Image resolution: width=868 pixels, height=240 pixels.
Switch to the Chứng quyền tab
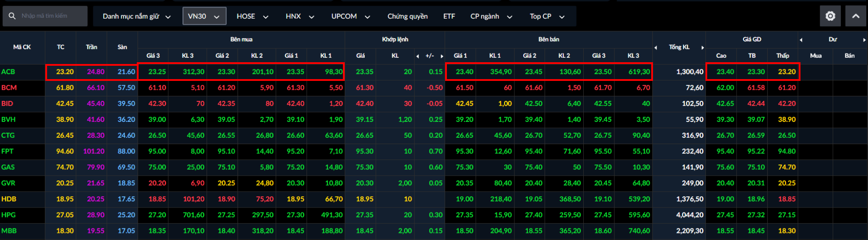407,16
